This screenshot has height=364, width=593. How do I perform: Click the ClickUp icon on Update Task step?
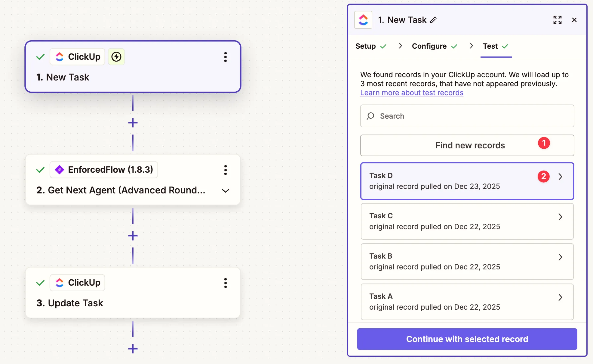point(60,283)
